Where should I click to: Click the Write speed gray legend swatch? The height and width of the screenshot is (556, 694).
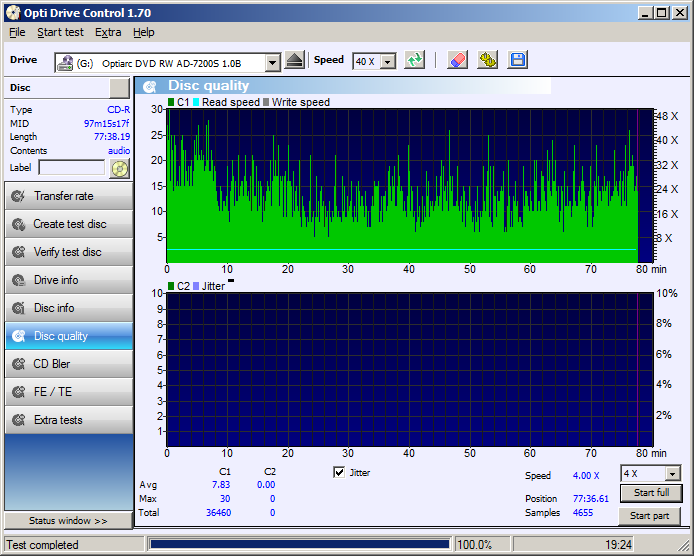[266, 102]
